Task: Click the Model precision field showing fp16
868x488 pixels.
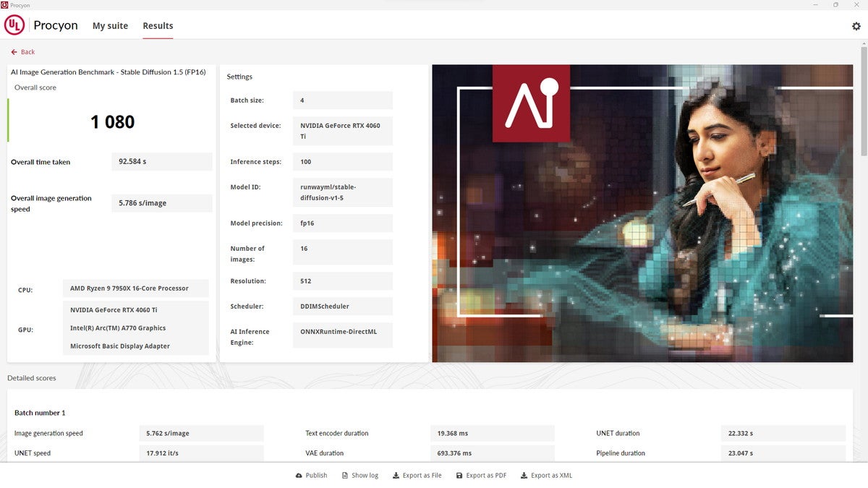Action: [x=342, y=223]
